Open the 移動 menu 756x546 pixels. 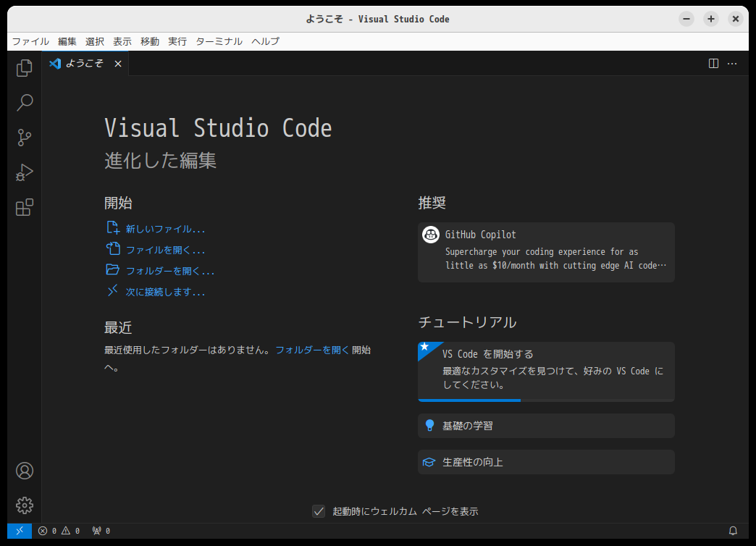point(150,41)
